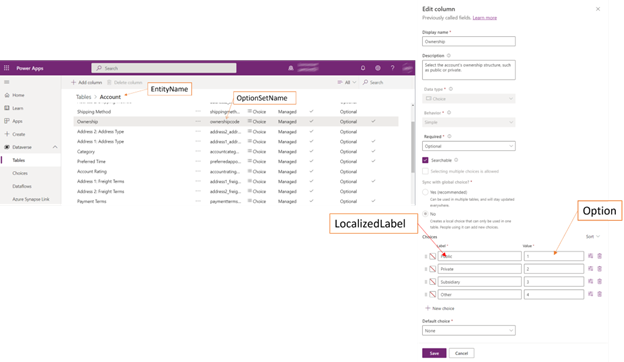The height and width of the screenshot is (362, 624).
Task: Open the Data type Choice dropdown
Action: [468, 99]
